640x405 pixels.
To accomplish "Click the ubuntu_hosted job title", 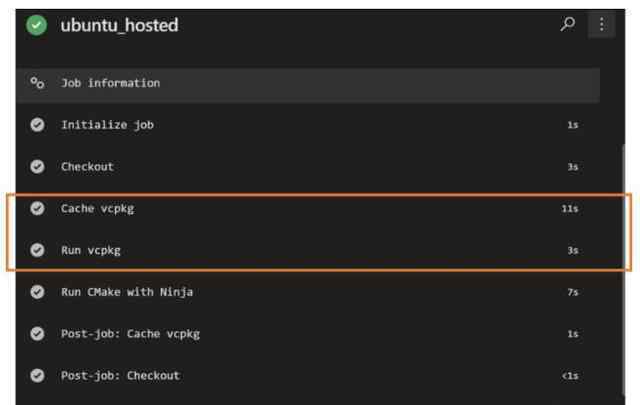I will [x=119, y=25].
